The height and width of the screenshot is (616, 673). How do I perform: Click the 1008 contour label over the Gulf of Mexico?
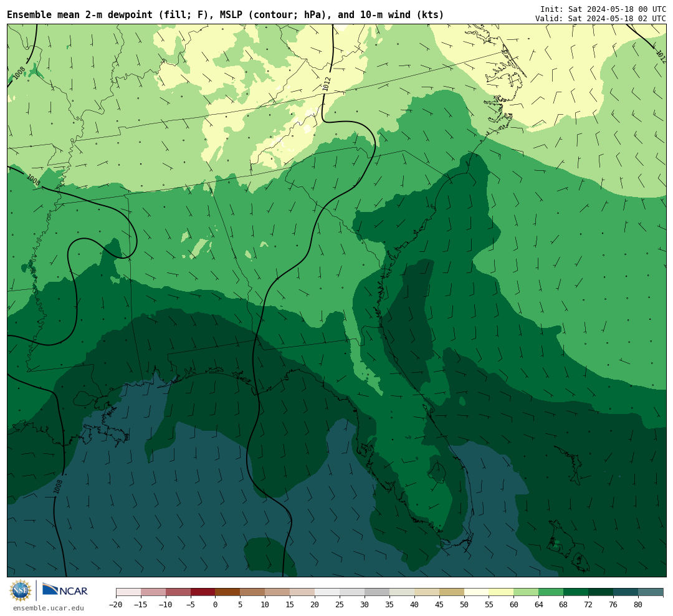pos(58,486)
